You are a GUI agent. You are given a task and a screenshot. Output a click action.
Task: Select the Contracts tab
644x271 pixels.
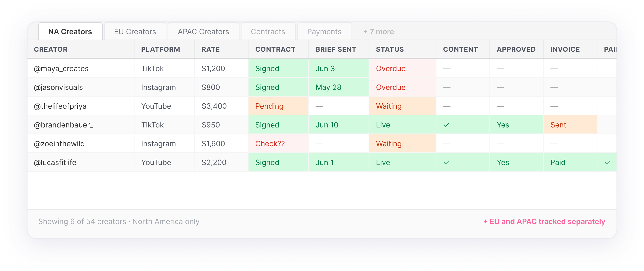[x=268, y=32]
